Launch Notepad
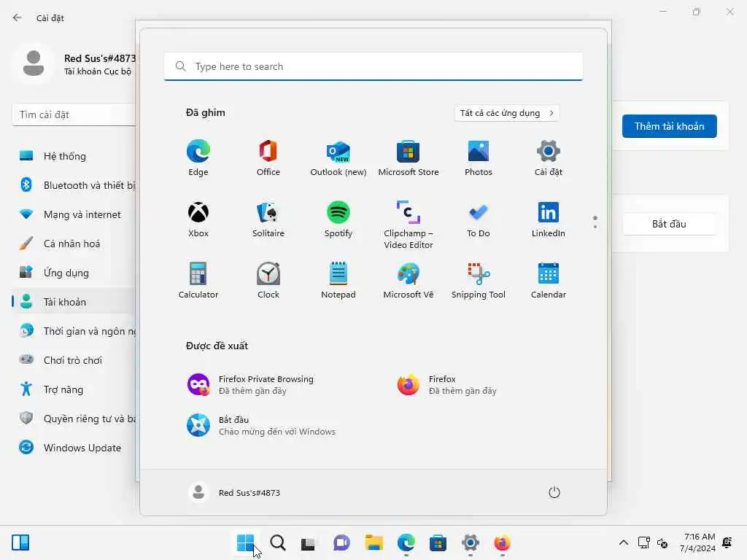Screen dimensions: 747x560 [338, 281]
